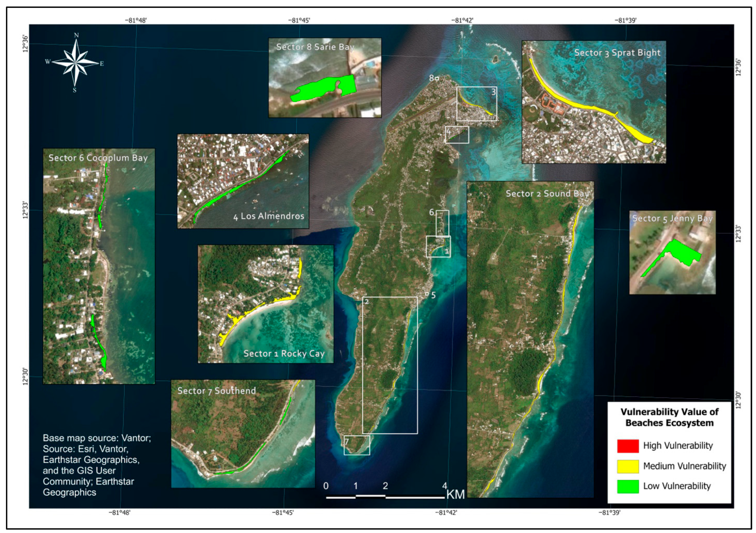Open the Sector 8 Sarie Bay inset
Viewport: 756px width, 533px height.
pyautogui.click(x=325, y=78)
